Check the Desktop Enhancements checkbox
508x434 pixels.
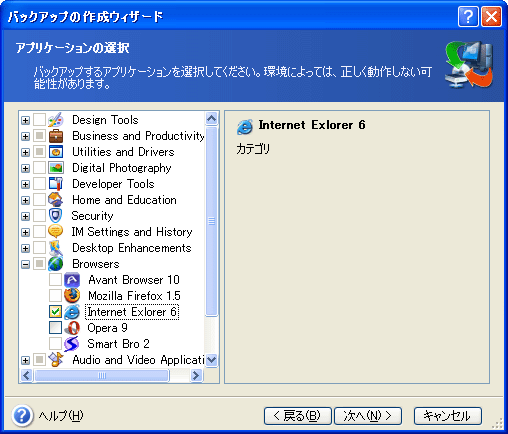(x=40, y=248)
